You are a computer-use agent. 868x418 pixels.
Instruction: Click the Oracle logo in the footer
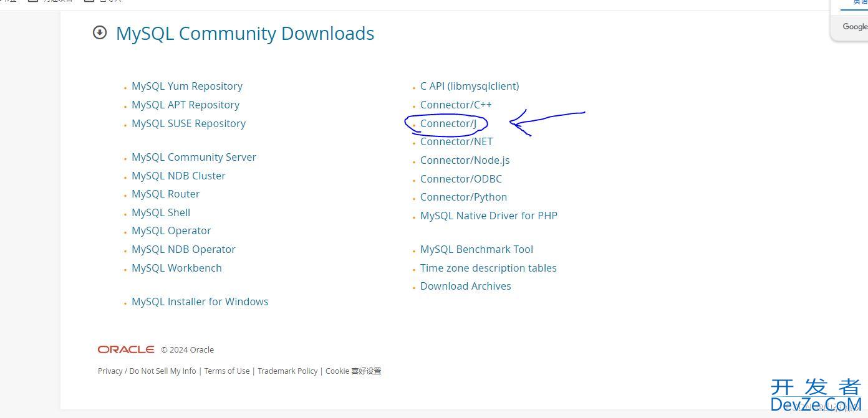coord(126,349)
